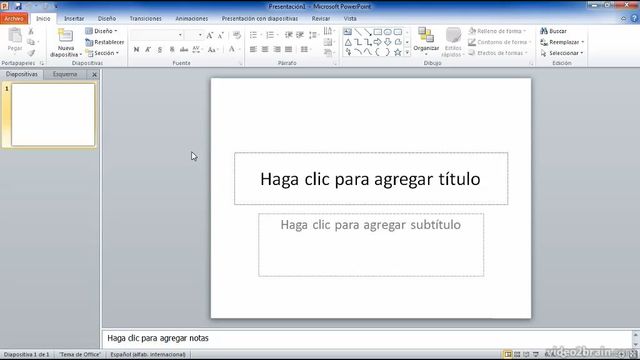The width and height of the screenshot is (640, 360).
Task: Align text left
Action: pyautogui.click(x=253, y=49)
